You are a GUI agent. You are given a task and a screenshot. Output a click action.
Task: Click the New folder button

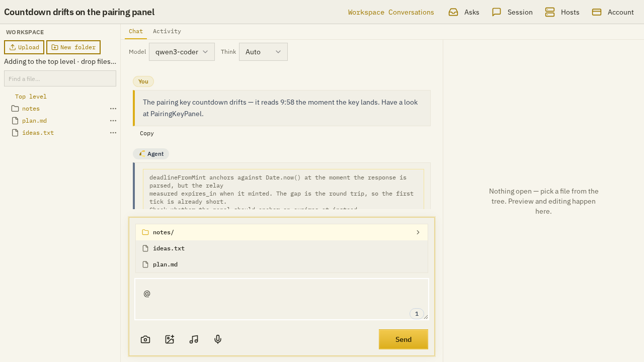coord(73,47)
